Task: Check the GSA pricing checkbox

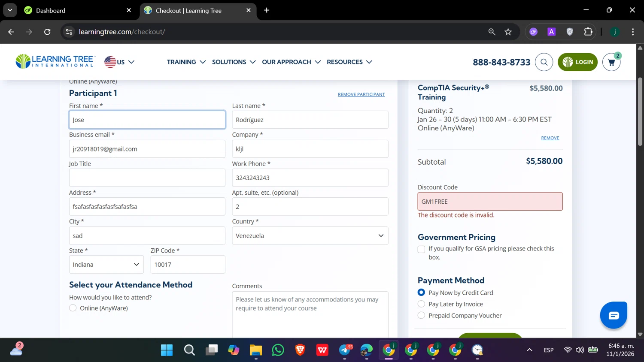Action: click(x=421, y=249)
